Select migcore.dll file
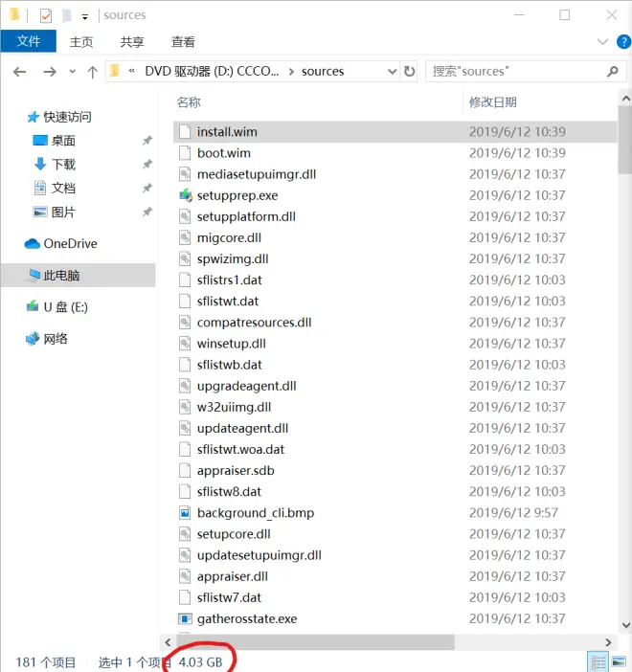 pyautogui.click(x=229, y=237)
